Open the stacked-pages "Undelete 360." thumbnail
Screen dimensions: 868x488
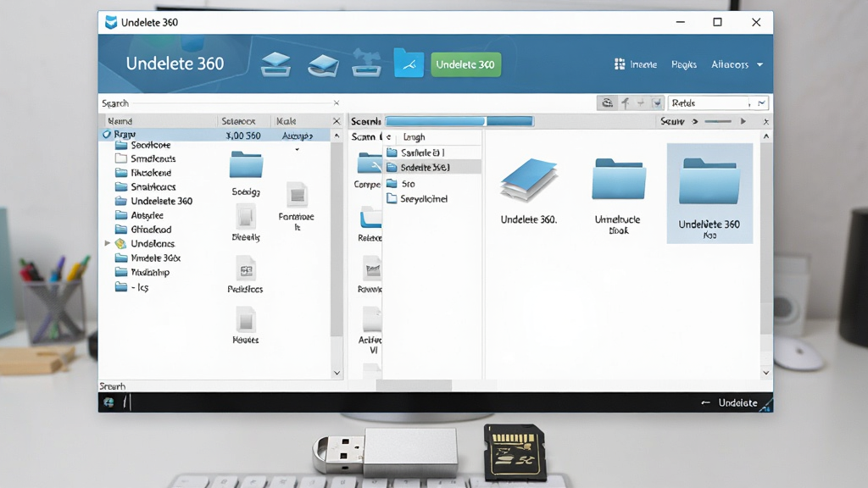(x=529, y=180)
